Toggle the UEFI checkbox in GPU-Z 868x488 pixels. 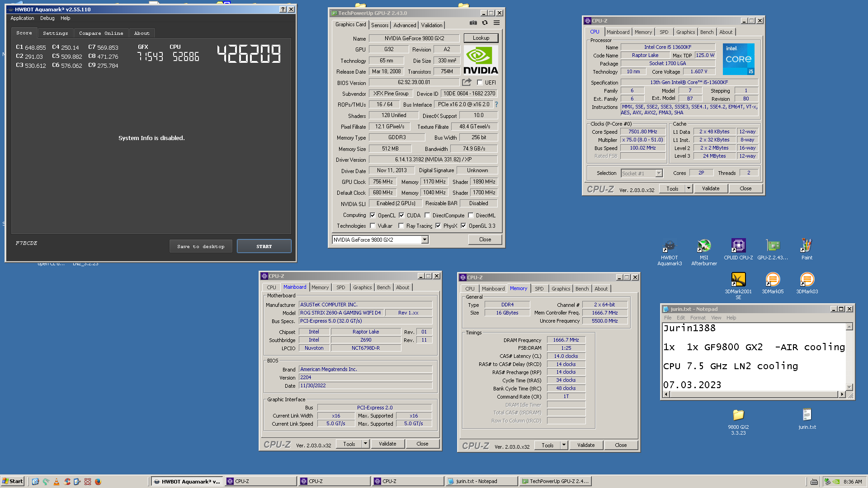pyautogui.click(x=480, y=83)
